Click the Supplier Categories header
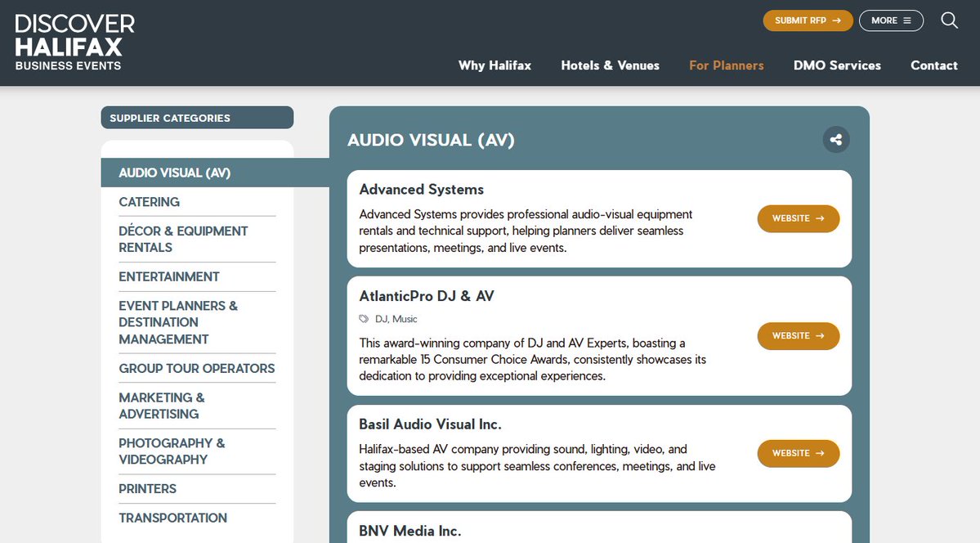 [x=198, y=118]
